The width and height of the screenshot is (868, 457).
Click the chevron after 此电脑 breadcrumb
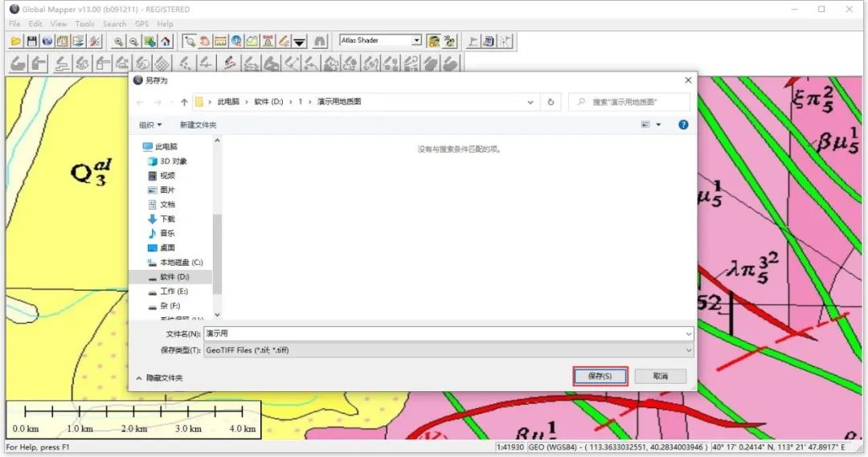[247, 102]
